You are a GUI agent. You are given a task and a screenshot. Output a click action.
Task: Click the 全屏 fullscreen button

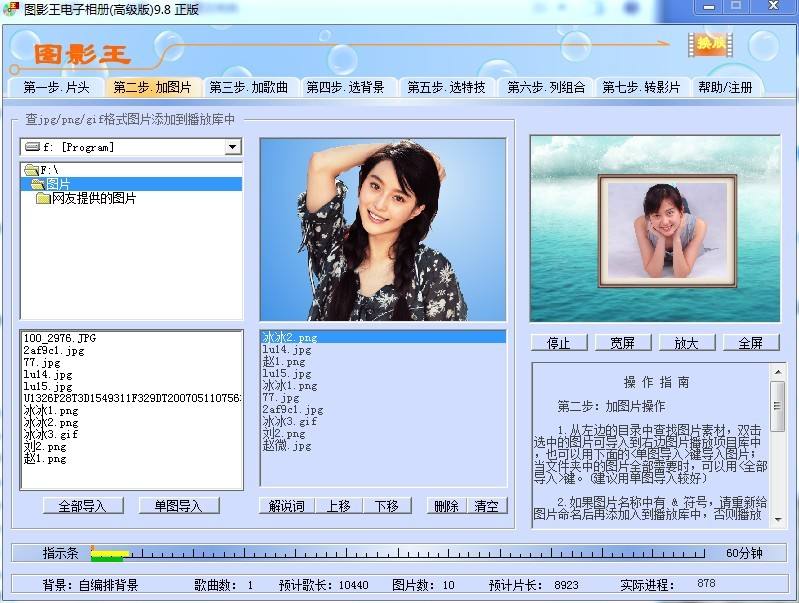pos(751,343)
